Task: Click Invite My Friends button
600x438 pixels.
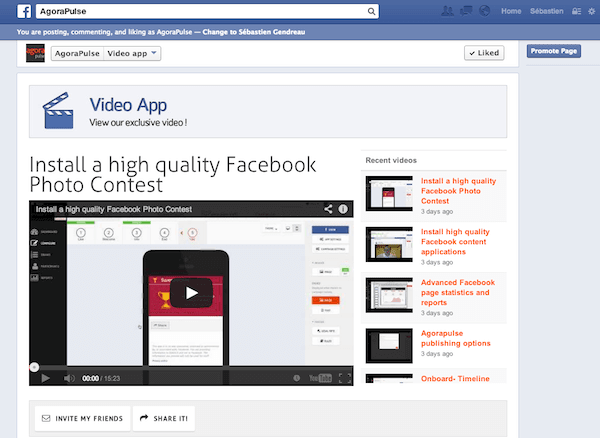Action: coord(83,418)
